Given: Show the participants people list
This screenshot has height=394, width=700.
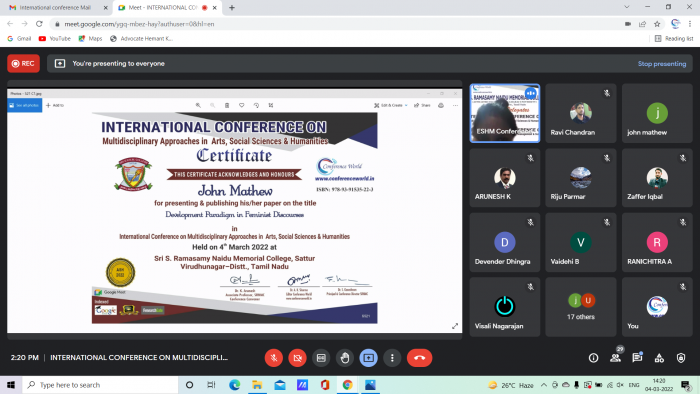Looking at the screenshot, I should click(616, 358).
